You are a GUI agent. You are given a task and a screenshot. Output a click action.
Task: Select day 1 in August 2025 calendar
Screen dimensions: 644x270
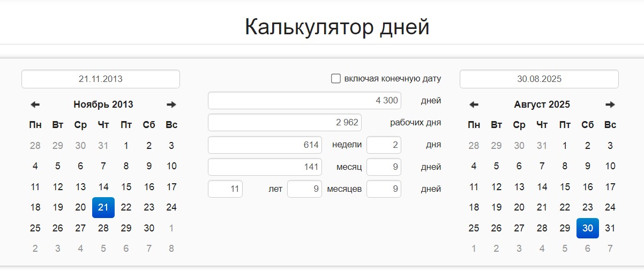(x=565, y=145)
